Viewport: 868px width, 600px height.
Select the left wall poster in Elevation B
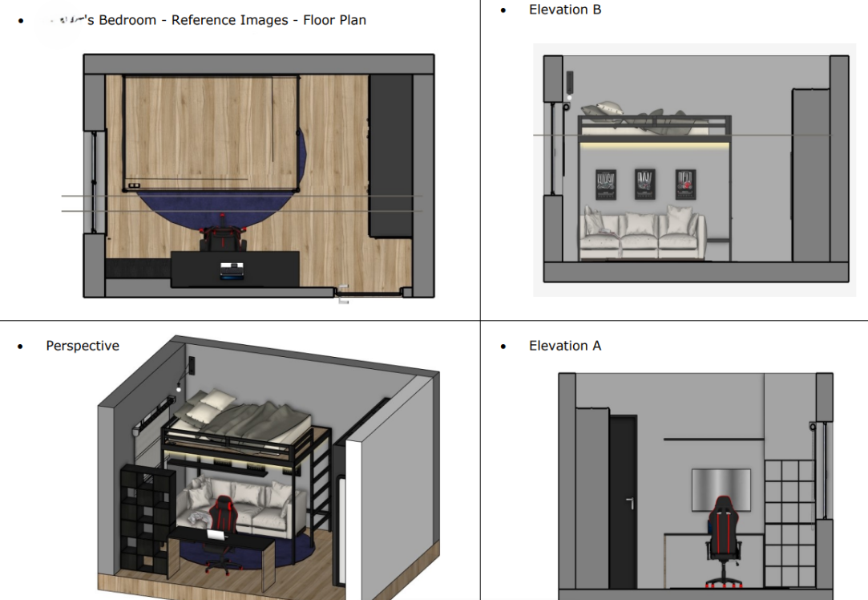[606, 184]
